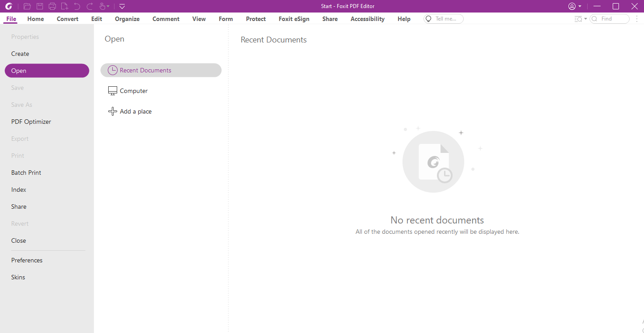Click Save in the File sidebar
644x333 pixels.
click(47, 88)
